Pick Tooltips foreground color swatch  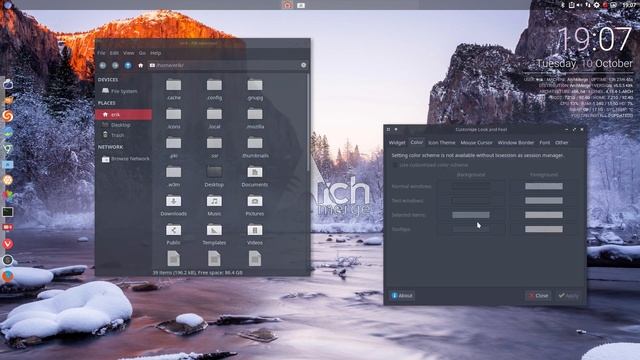coord(544,229)
